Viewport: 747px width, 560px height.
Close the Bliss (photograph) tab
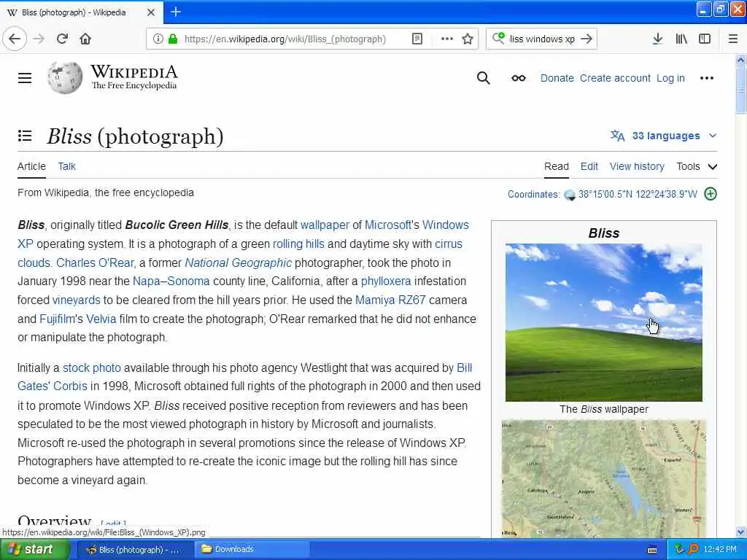[151, 12]
